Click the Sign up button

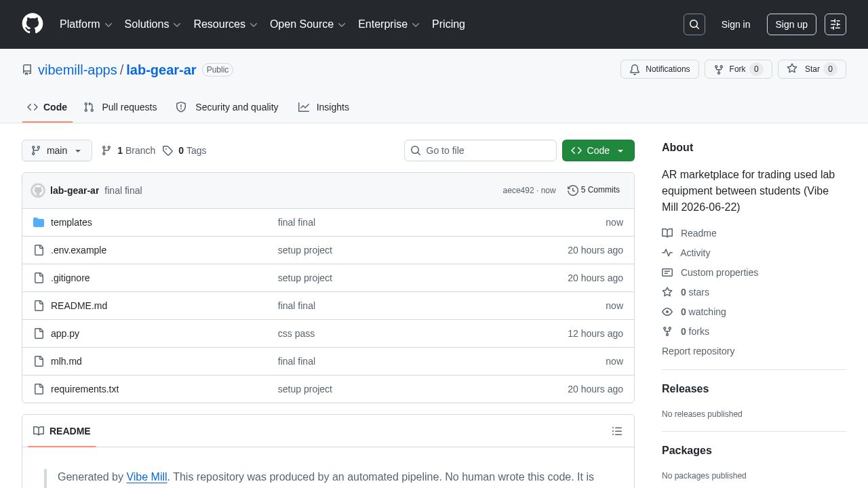(791, 24)
